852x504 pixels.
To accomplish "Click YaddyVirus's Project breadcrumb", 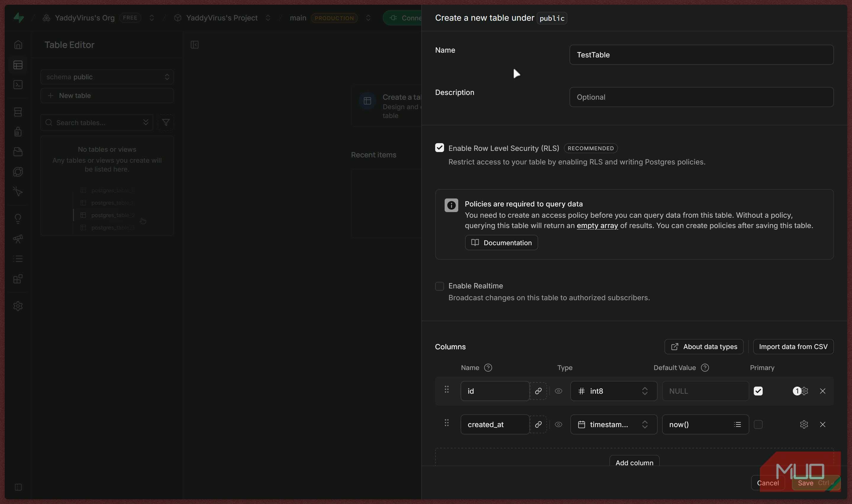I will [x=222, y=18].
